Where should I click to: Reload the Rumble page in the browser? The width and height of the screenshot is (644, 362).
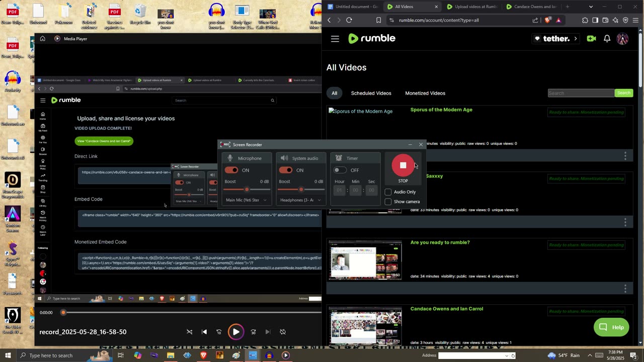[349, 20]
